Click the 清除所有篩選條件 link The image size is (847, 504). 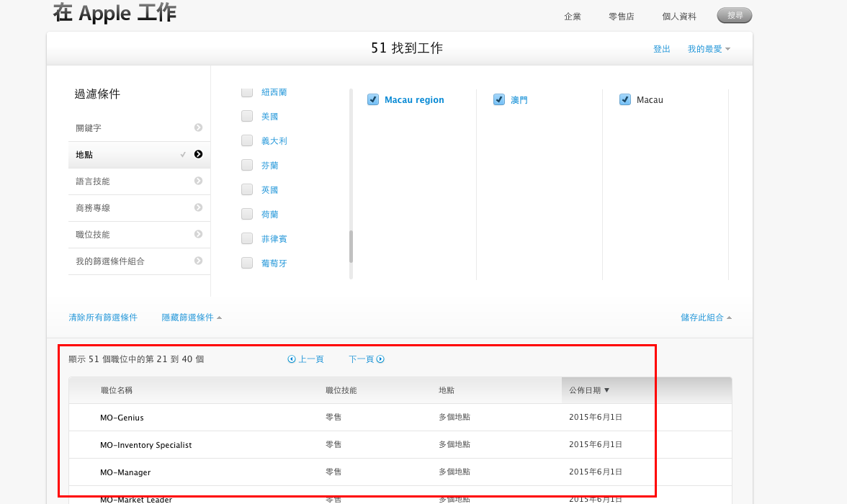point(103,318)
